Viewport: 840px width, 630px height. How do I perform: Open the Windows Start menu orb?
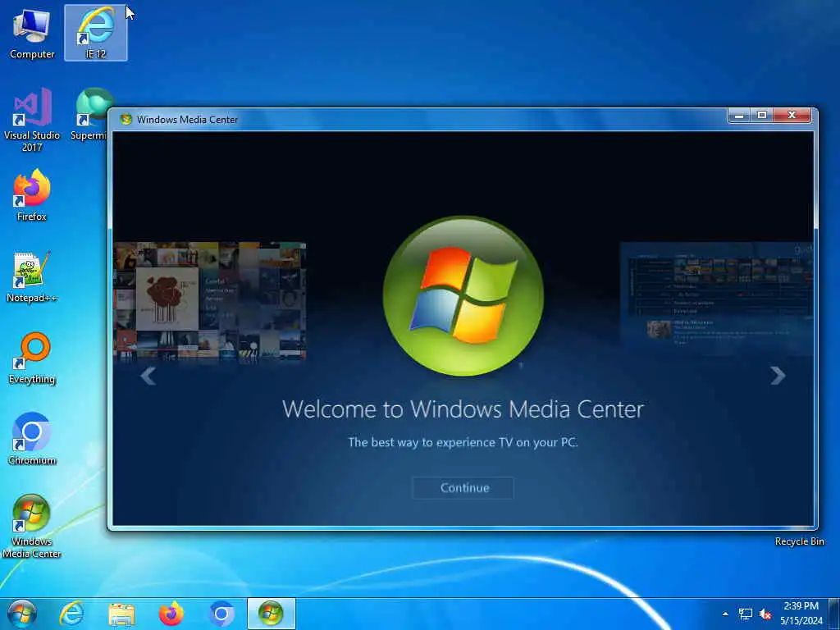[22, 614]
